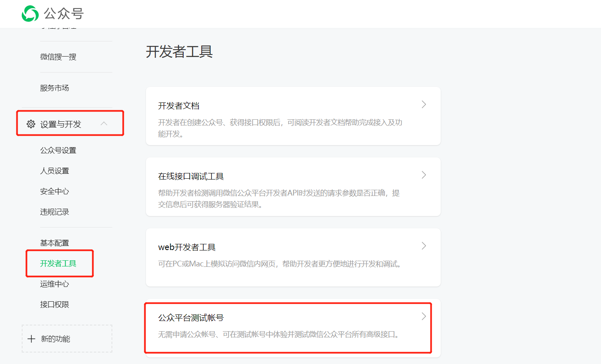Open 微信搜一搜 in the sidebar
Screen dimensions: 601x364
tap(58, 57)
